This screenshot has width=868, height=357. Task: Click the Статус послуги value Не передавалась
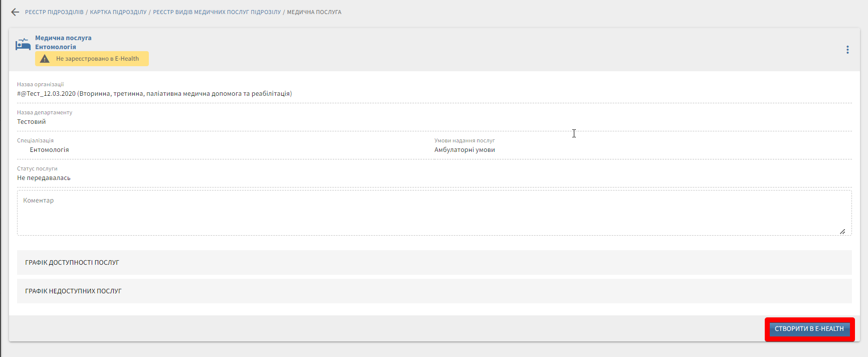click(x=44, y=178)
